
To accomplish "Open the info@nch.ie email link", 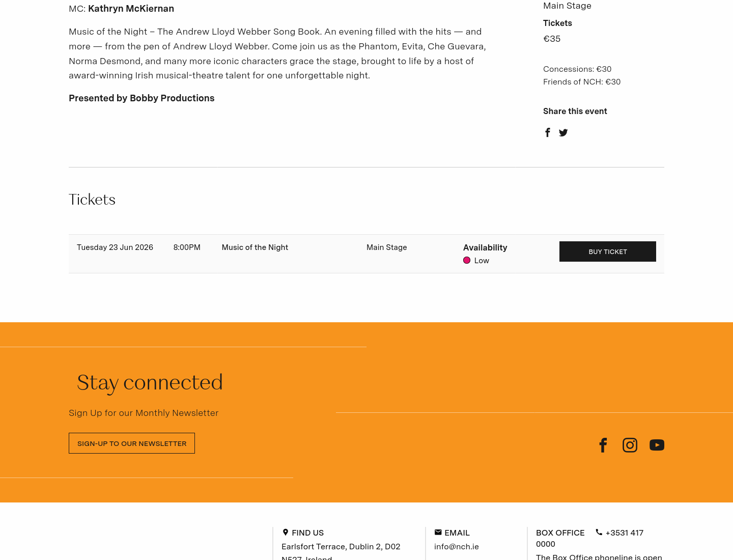I will click(457, 546).
